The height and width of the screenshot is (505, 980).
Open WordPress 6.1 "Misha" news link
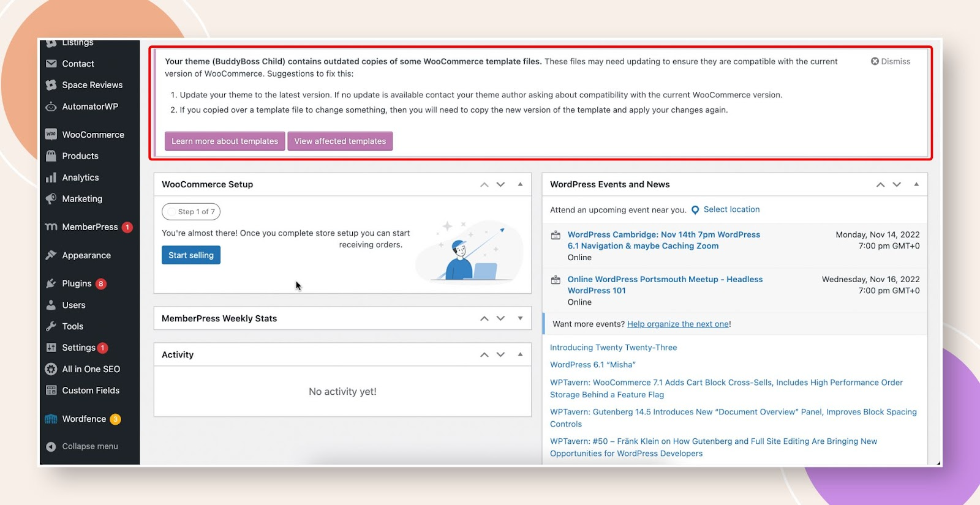593,365
